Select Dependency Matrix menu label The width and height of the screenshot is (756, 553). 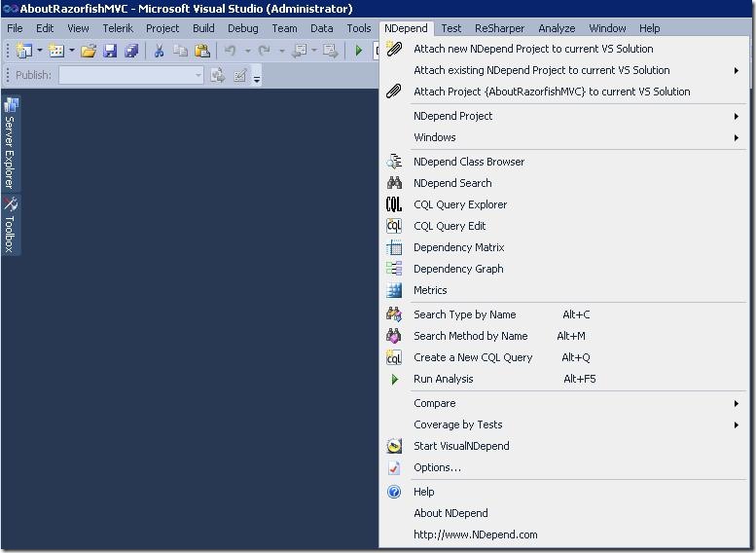pyautogui.click(x=458, y=247)
